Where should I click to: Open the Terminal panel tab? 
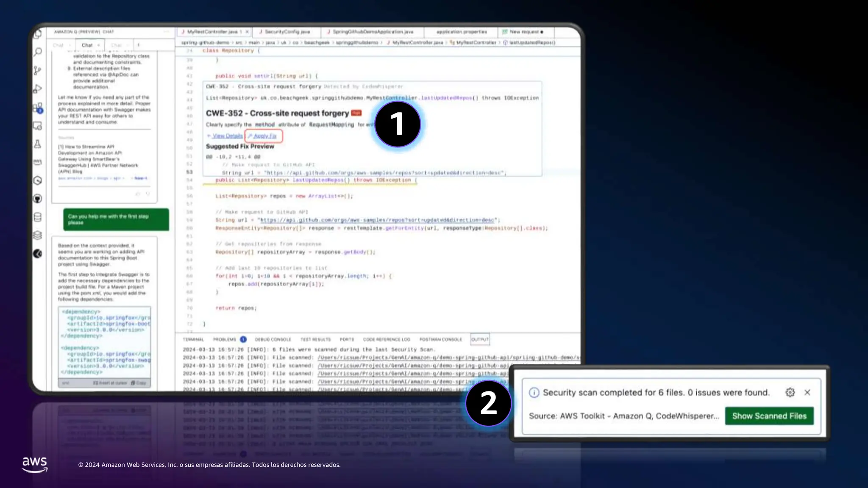[x=193, y=339]
